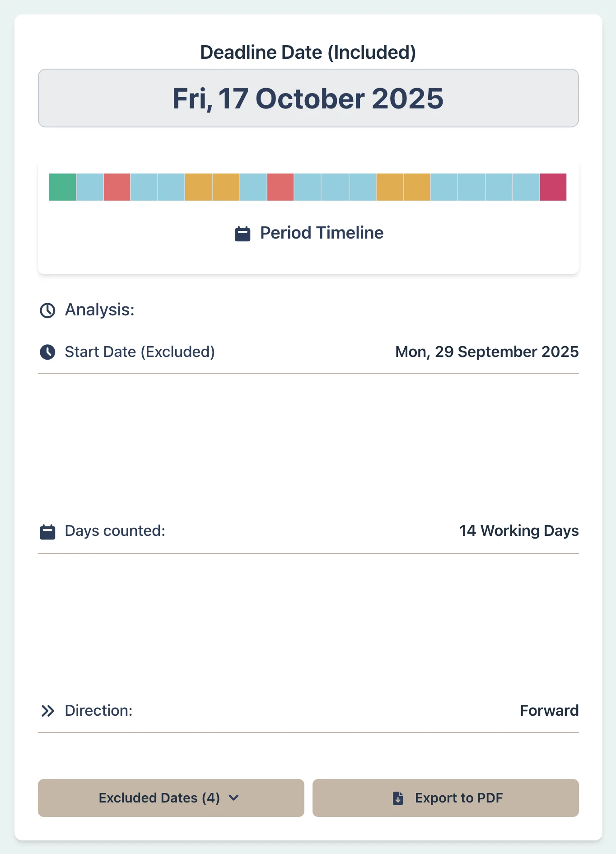Select the clock icon beside Start Date (Excluded)
The width and height of the screenshot is (616, 854).
[x=47, y=352]
